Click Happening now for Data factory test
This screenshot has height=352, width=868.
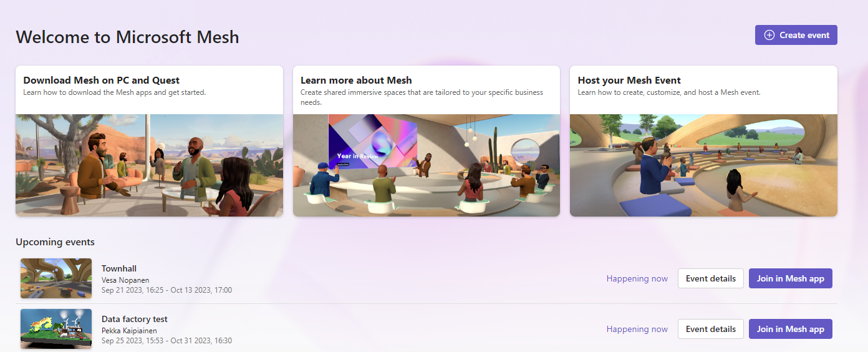(637, 329)
